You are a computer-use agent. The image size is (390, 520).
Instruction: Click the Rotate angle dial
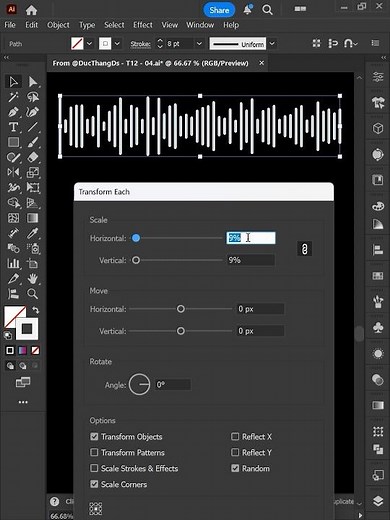[x=139, y=384]
